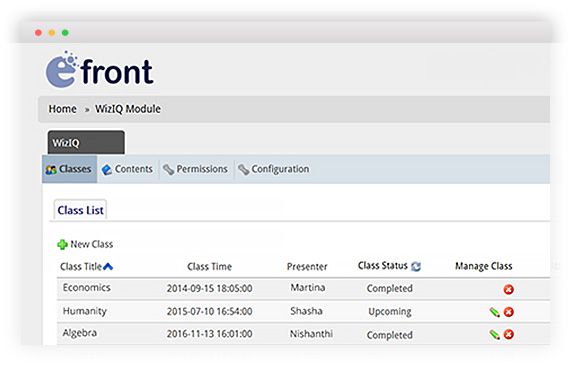571x365 pixels.
Task: Refresh class status with the blue arrows icon
Action: [416, 267]
